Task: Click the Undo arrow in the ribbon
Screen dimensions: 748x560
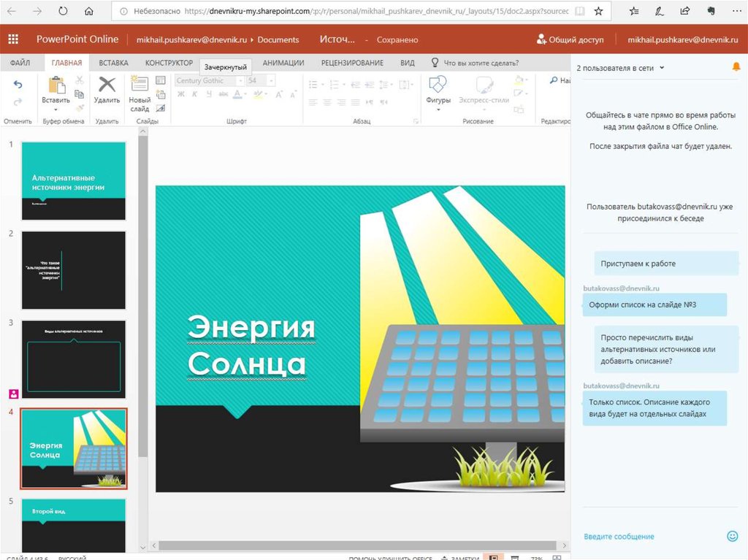Action: (18, 85)
